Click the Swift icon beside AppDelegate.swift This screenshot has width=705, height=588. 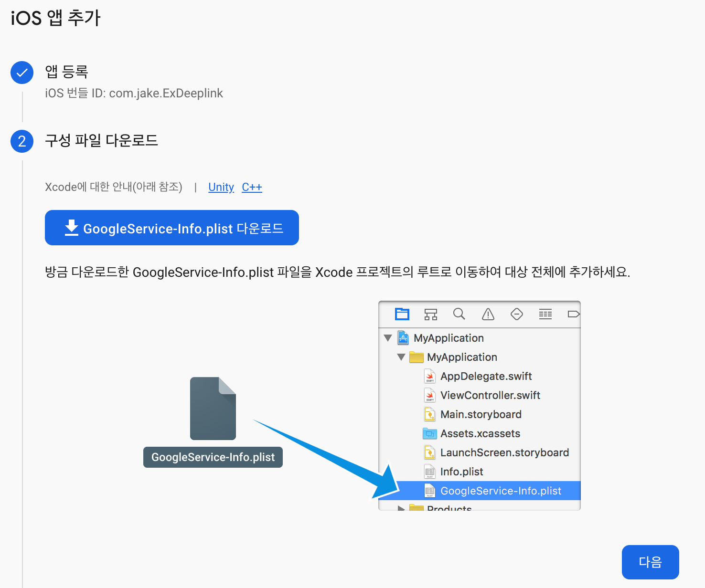point(430,376)
